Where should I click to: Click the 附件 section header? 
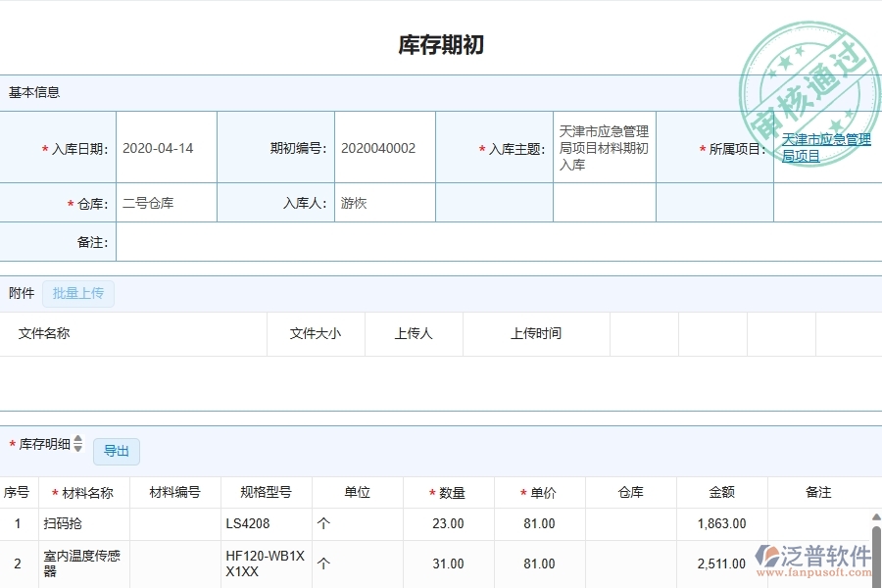(19, 293)
